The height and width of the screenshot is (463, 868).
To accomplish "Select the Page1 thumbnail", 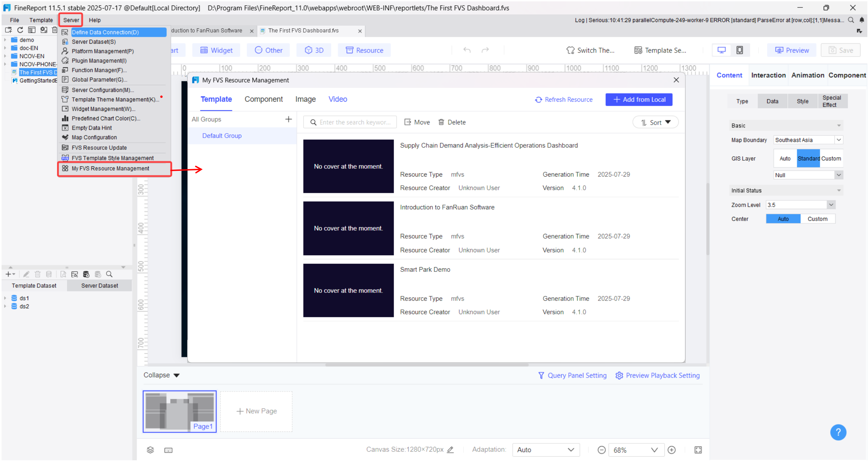I will point(179,411).
